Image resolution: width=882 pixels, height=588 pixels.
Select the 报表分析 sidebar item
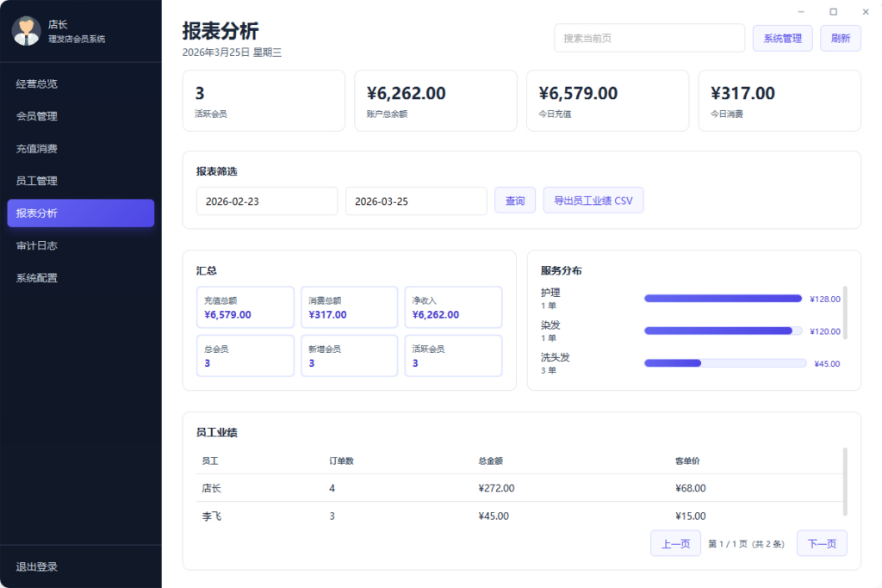click(80, 213)
